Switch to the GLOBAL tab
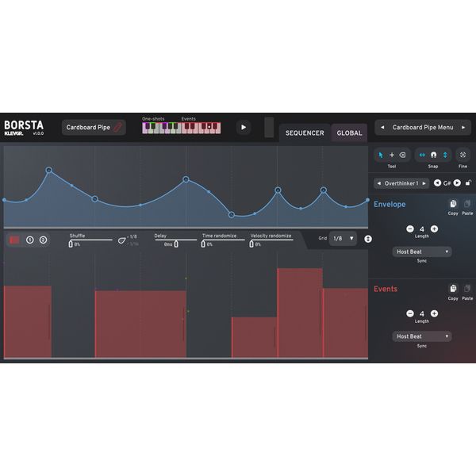Screen dimensions: 476x476 pos(349,132)
